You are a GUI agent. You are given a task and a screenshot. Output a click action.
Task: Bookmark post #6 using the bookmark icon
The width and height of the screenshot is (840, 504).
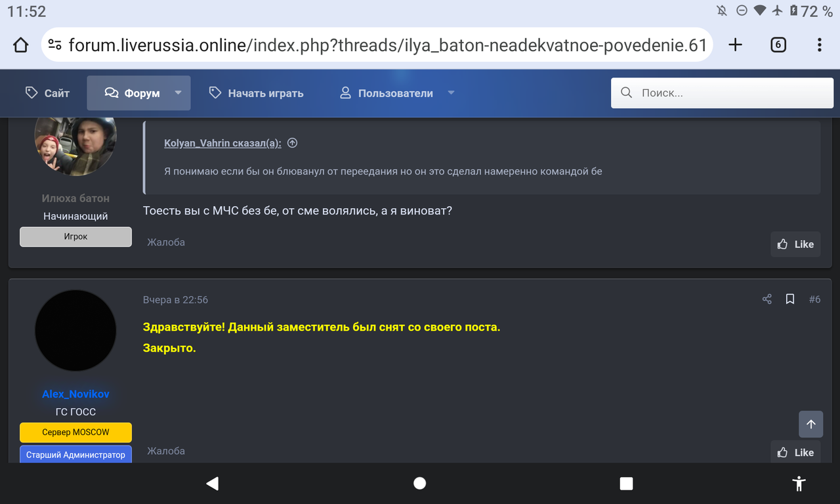(789, 299)
